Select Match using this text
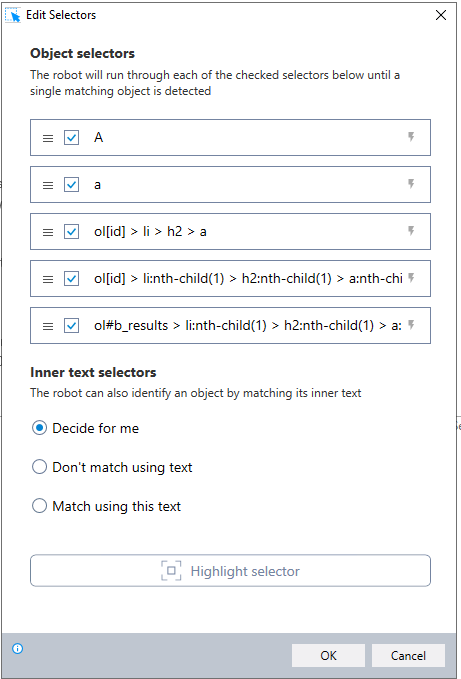461x679 pixels. pos(39,506)
